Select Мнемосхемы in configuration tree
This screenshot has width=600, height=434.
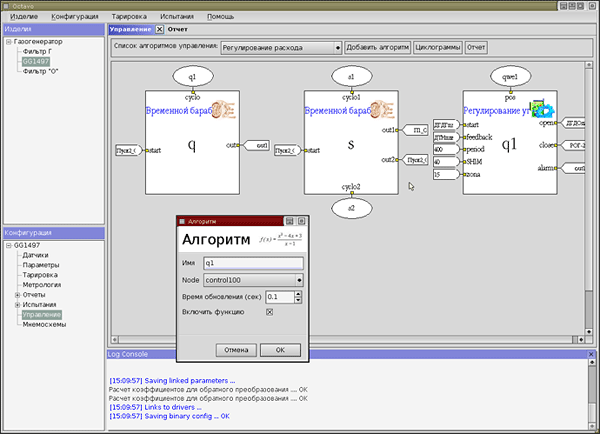point(44,325)
